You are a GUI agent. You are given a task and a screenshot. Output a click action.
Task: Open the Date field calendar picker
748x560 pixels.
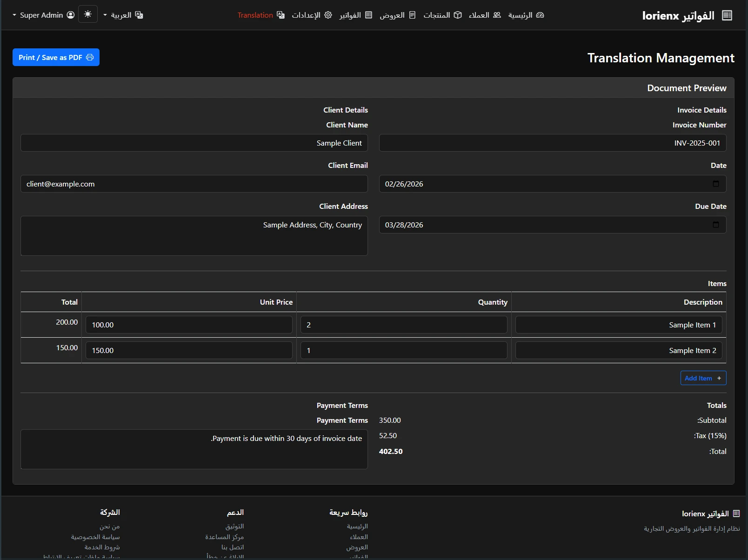716,184
